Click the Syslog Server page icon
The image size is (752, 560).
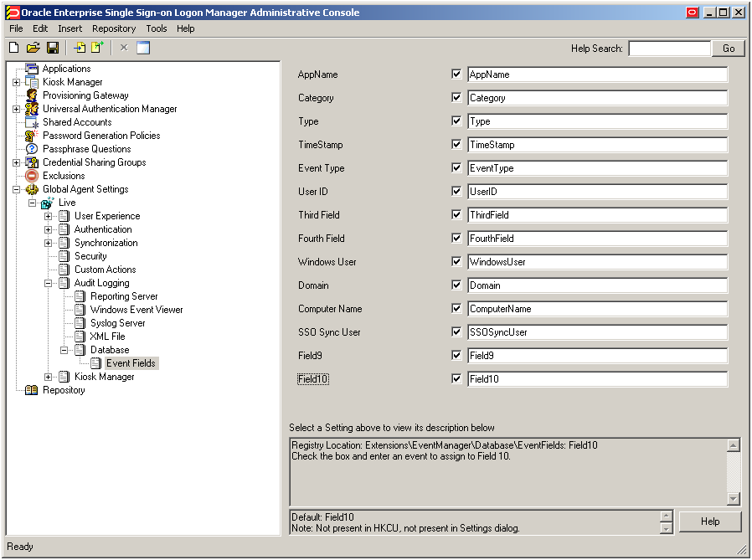pyautogui.click(x=80, y=323)
